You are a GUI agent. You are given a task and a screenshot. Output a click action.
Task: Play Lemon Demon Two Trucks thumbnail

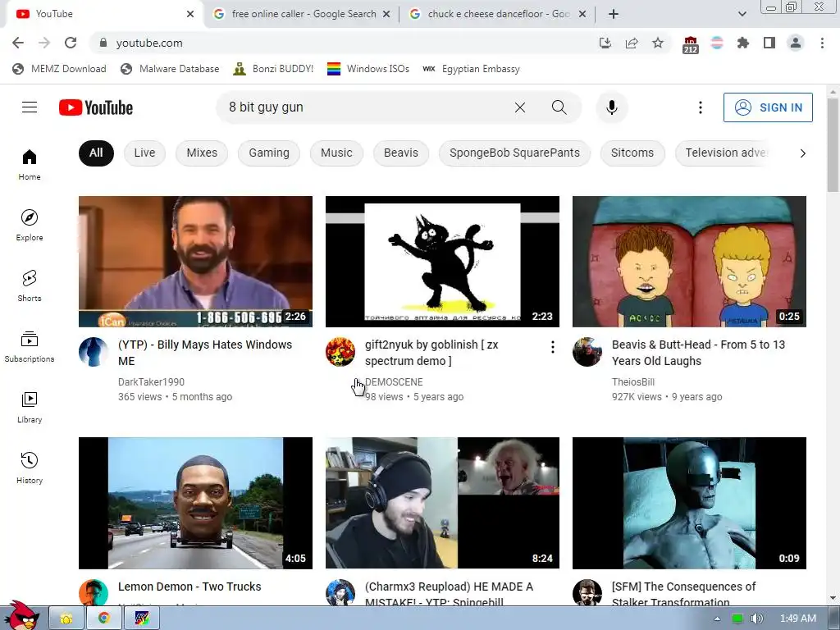[x=195, y=503]
